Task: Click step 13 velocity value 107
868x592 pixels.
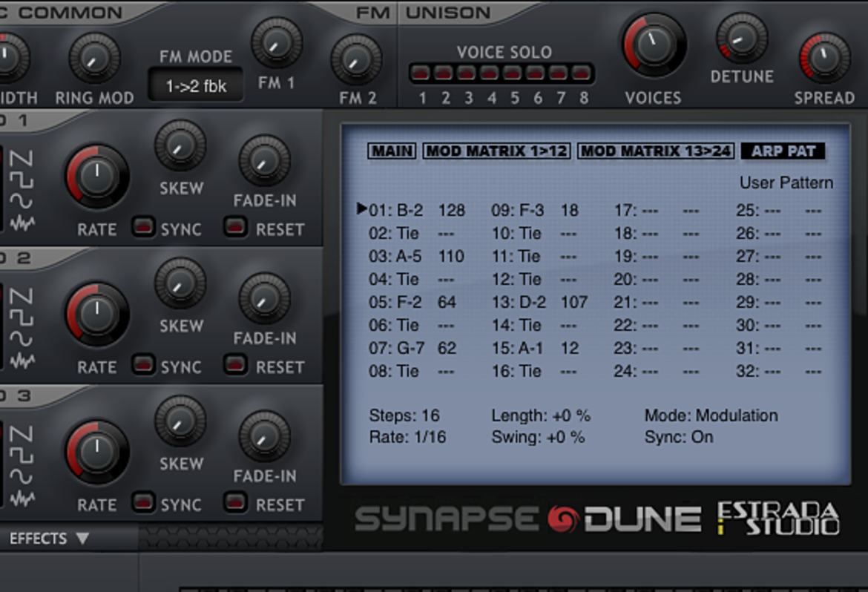Action: [574, 303]
